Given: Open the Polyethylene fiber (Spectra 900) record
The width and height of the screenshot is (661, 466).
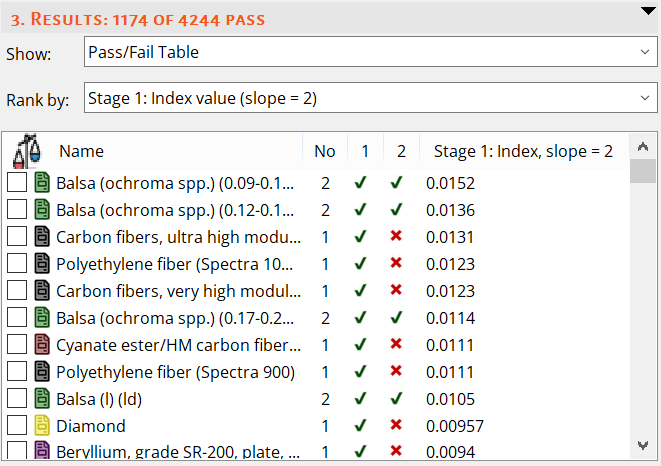Looking at the screenshot, I should [x=175, y=372].
